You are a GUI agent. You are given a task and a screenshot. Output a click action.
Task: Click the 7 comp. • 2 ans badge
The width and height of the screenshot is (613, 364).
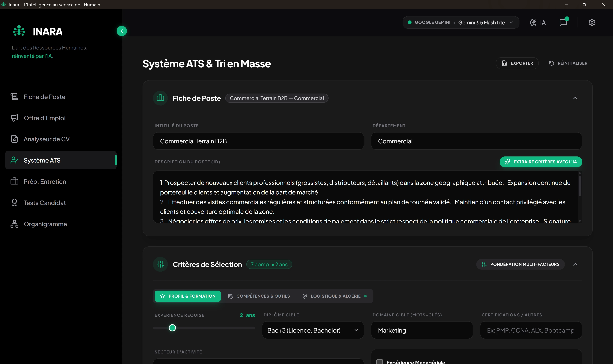269,264
